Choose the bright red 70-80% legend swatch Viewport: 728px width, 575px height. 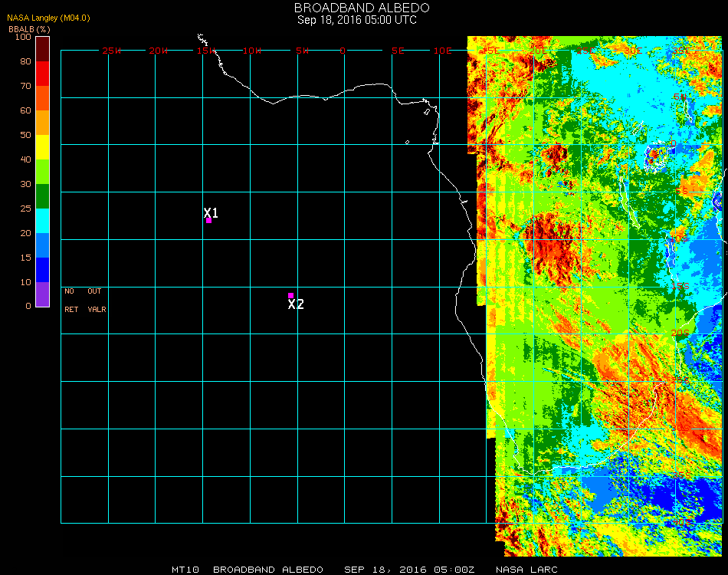[43, 73]
